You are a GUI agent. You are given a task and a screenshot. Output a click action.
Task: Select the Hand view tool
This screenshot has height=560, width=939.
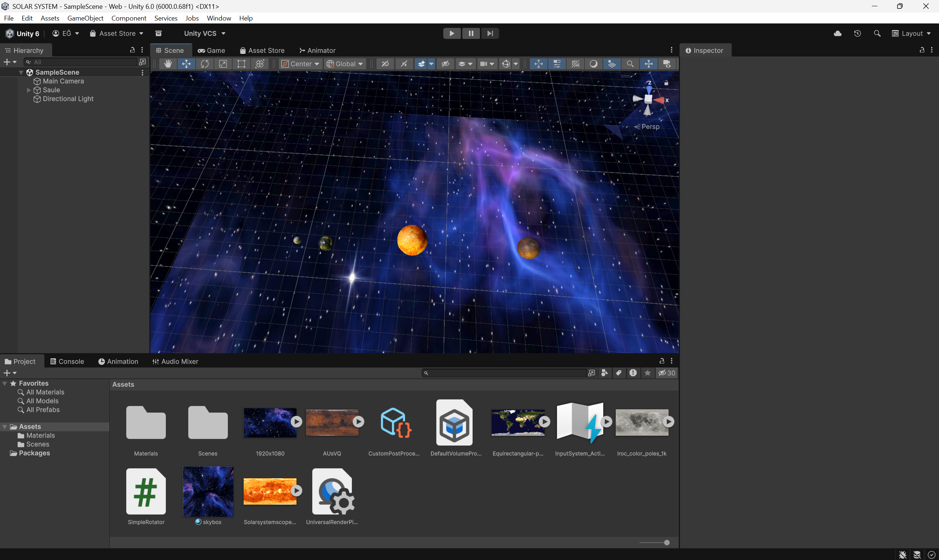(168, 64)
